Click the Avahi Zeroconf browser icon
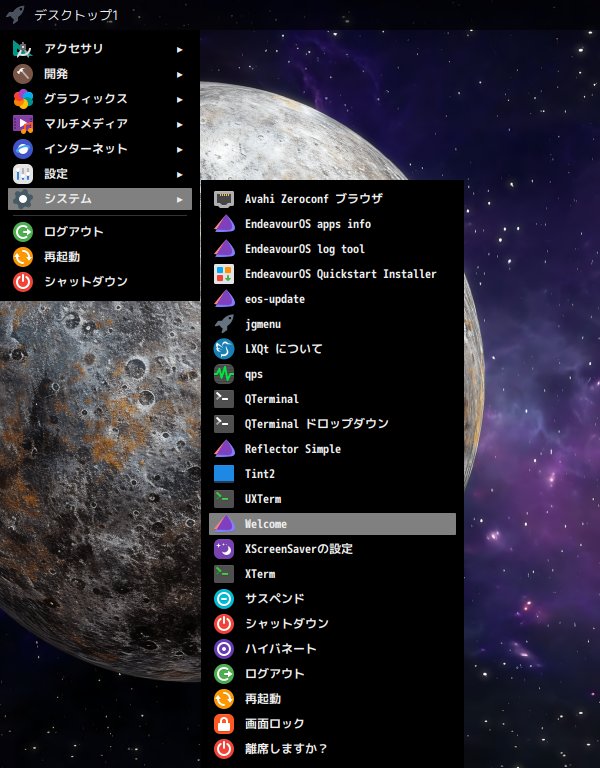The height and width of the screenshot is (768, 600). coord(225,199)
